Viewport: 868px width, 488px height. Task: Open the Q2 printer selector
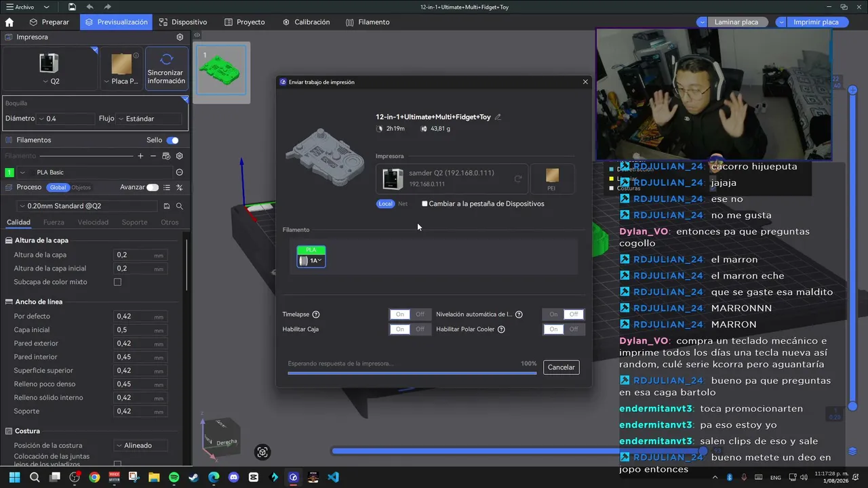50,69
